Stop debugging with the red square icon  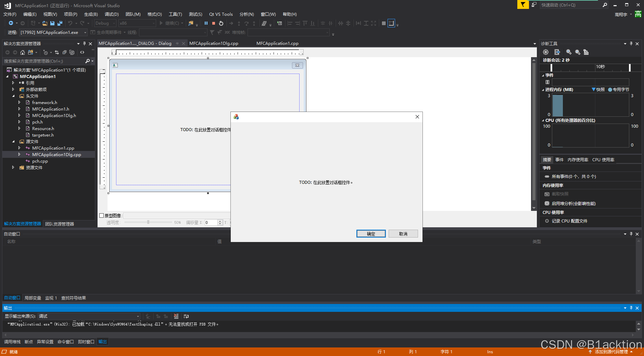tap(213, 23)
